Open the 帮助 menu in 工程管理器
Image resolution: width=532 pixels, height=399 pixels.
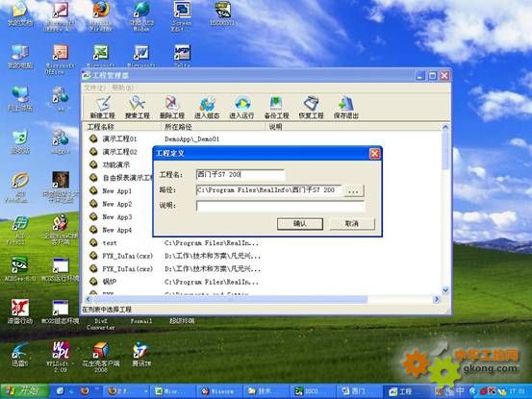pyautogui.click(x=122, y=87)
